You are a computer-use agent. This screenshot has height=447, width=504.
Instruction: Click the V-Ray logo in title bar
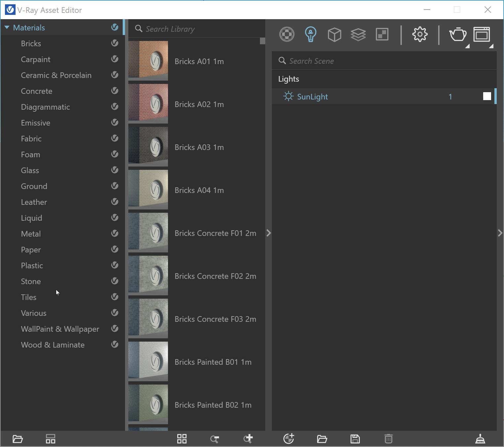[10, 10]
